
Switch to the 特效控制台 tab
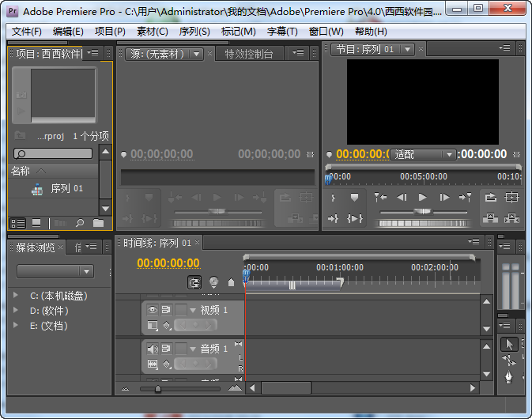coord(248,54)
